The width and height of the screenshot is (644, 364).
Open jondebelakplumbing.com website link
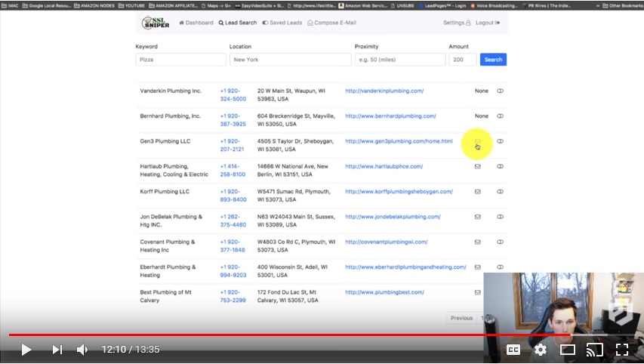(393, 217)
